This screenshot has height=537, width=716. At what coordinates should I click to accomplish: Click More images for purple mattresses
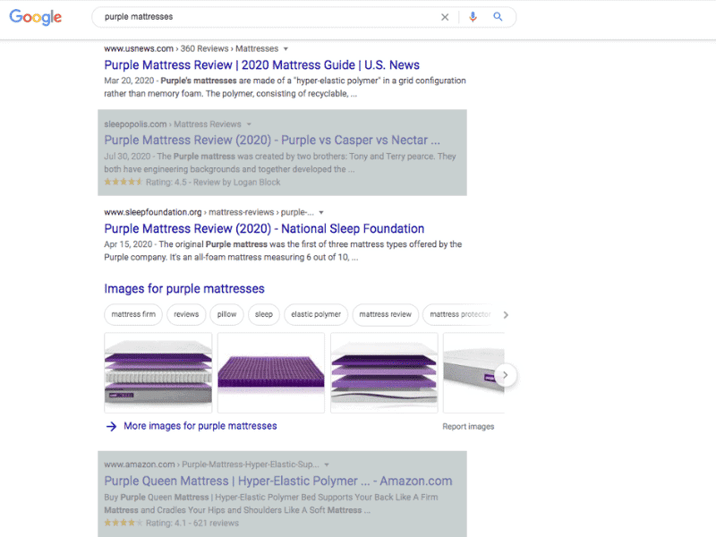[200, 426]
